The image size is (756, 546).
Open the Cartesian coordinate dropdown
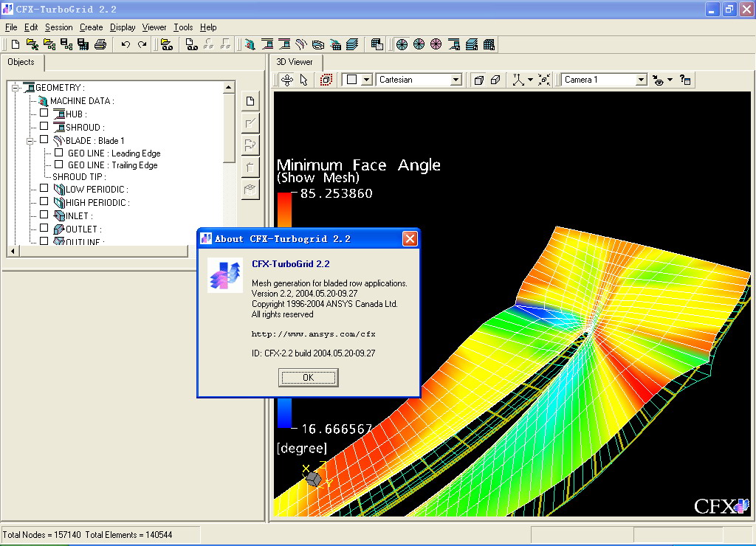456,80
